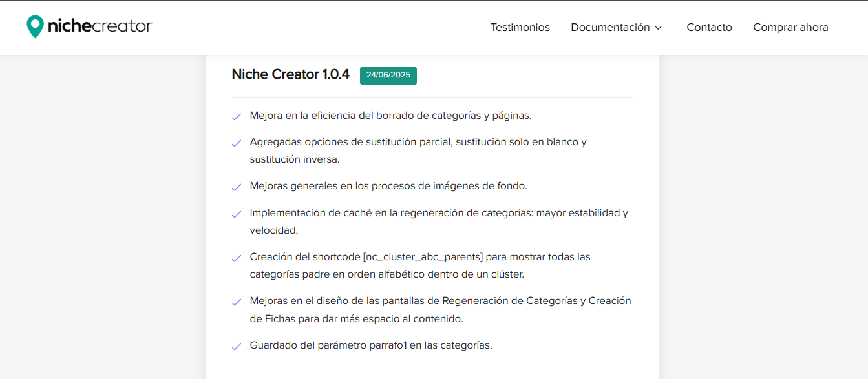
Task: Click the shortcode text [nc_cluster_abc_parents]
Action: click(x=423, y=256)
